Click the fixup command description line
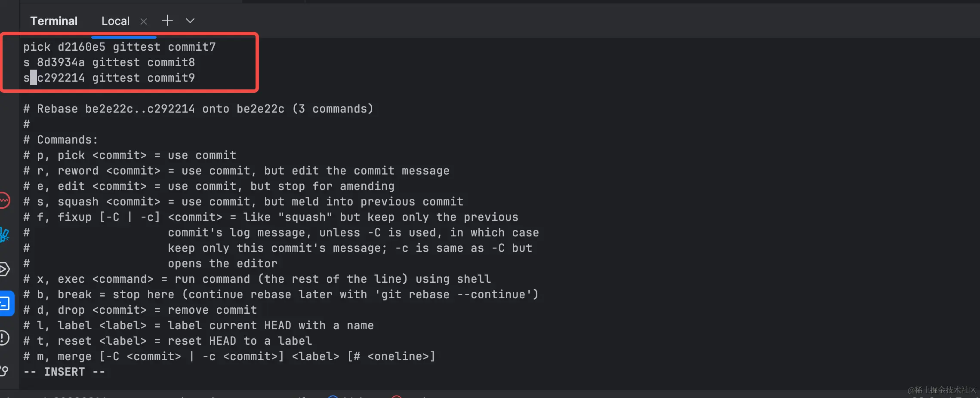Screen dimensions: 980x398 click(271, 217)
